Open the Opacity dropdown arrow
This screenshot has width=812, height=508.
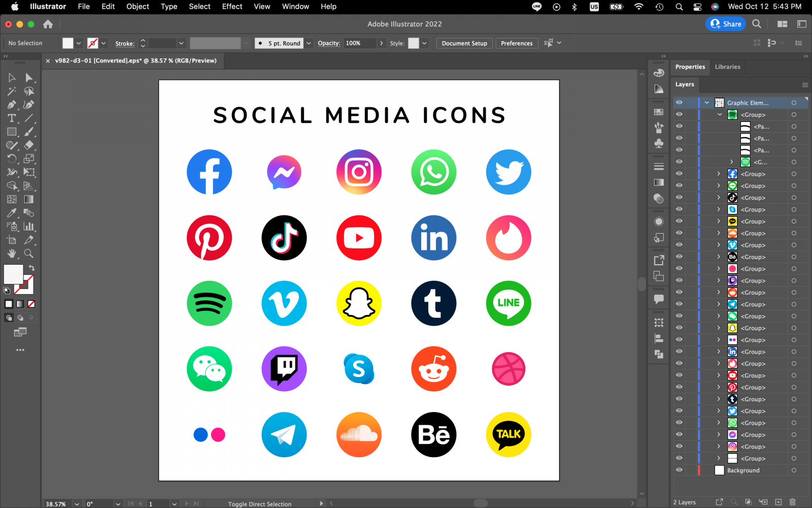pos(381,43)
